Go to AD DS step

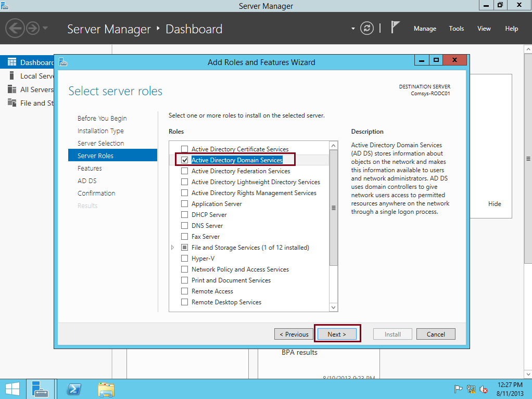point(87,181)
